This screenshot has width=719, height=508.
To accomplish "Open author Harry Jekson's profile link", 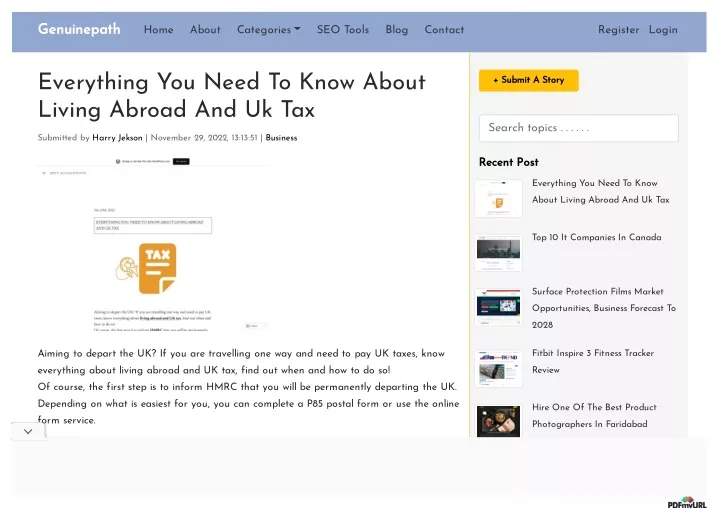I will pos(117,138).
